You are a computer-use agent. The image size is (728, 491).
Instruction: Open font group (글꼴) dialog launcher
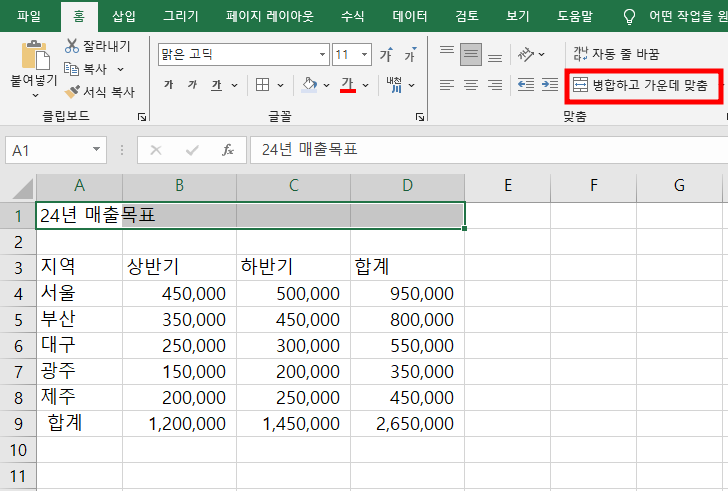pos(420,117)
